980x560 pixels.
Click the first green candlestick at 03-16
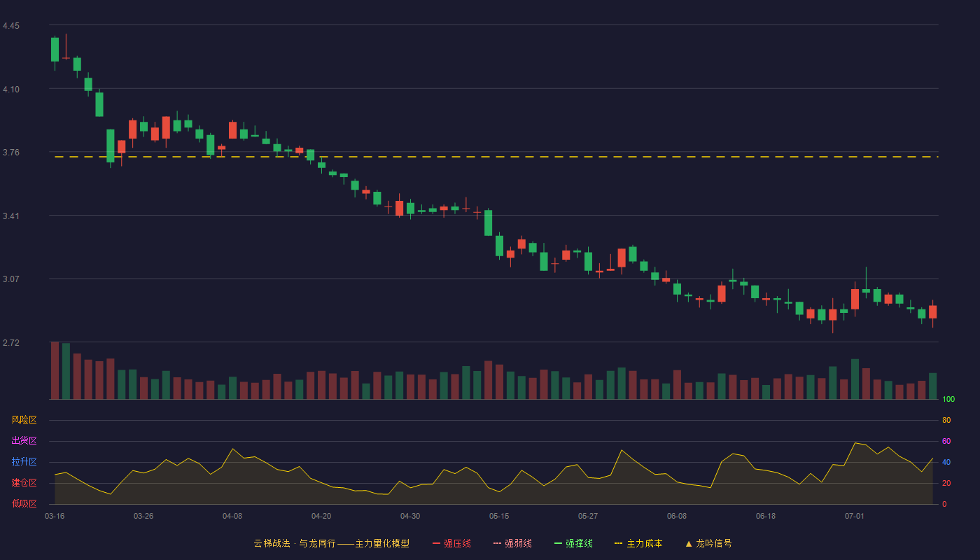[x=55, y=50]
